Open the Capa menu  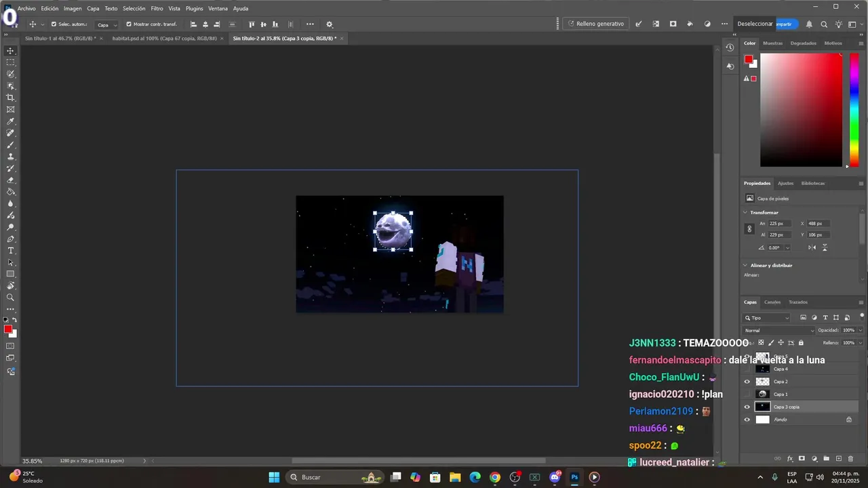pyautogui.click(x=93, y=8)
